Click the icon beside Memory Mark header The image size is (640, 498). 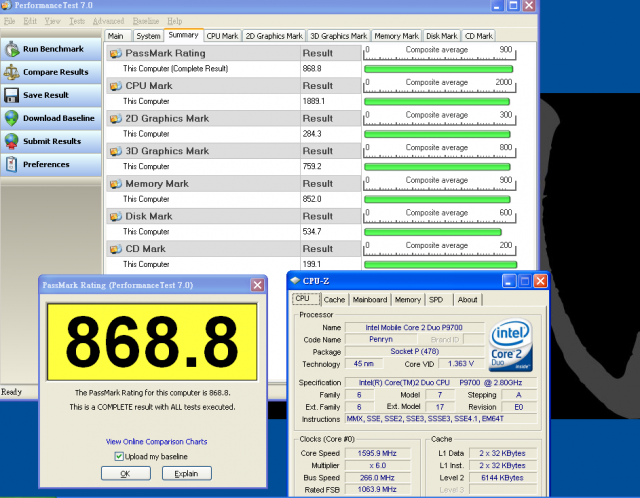[116, 184]
